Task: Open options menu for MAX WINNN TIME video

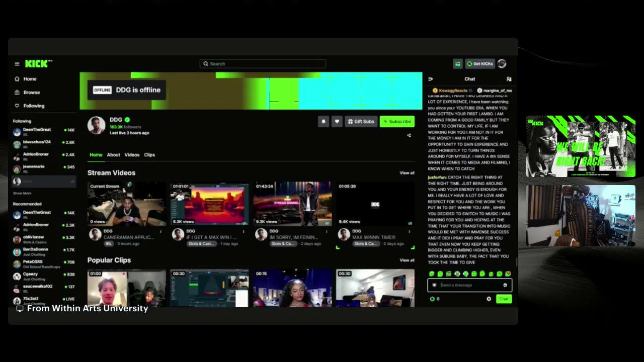Action: pyautogui.click(x=410, y=232)
